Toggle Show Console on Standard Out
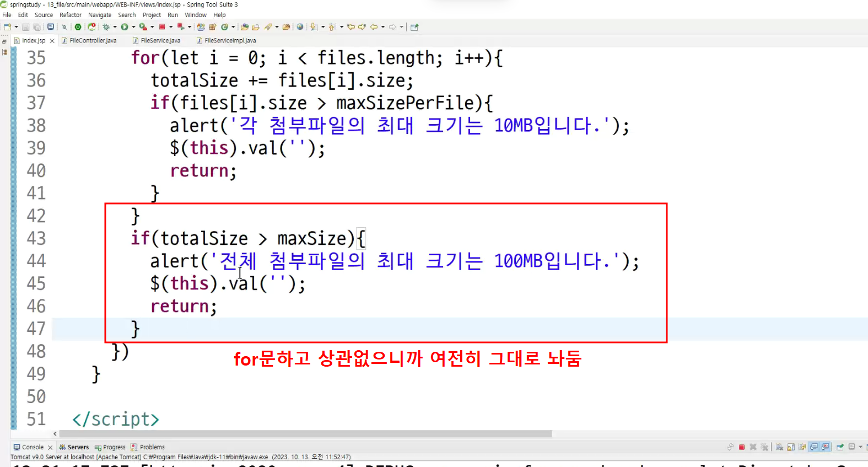The width and height of the screenshot is (868, 467). [814, 447]
